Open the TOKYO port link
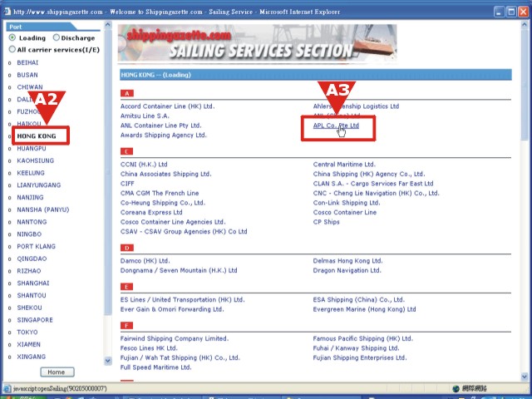The height and width of the screenshot is (399, 532). pyautogui.click(x=27, y=332)
